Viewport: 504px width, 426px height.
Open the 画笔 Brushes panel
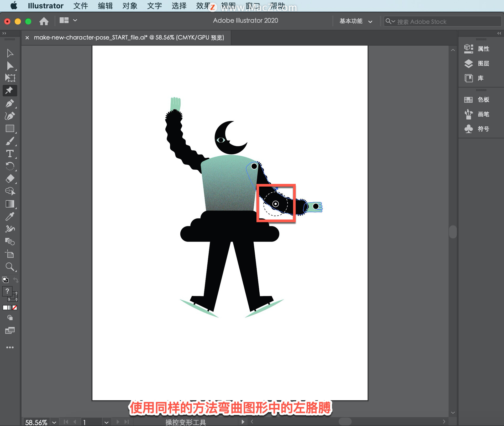(x=477, y=114)
